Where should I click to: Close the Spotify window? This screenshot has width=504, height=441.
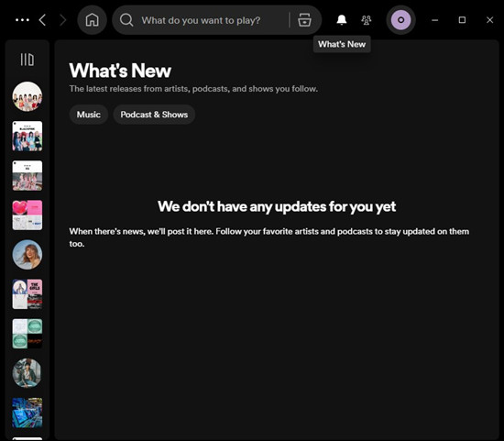point(489,20)
